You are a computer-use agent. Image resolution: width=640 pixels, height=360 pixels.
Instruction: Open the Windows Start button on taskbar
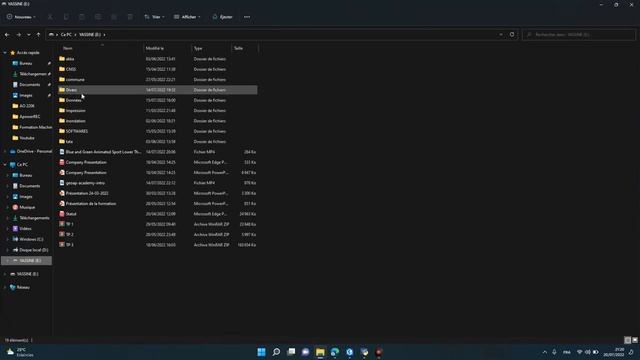(x=262, y=352)
